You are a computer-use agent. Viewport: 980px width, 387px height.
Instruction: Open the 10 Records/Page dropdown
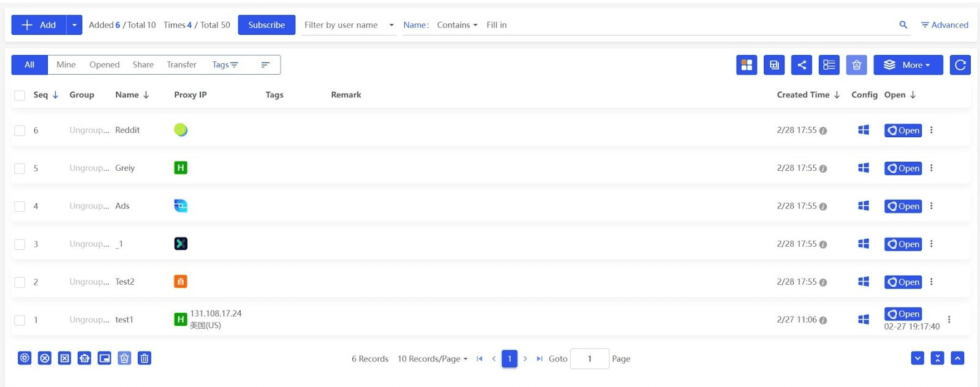[x=432, y=359]
